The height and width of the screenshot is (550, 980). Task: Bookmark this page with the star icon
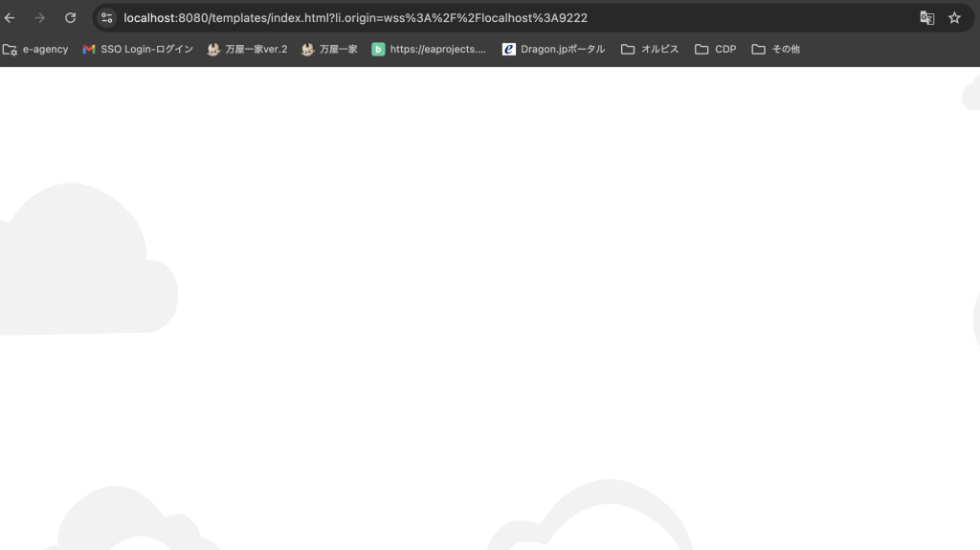tap(954, 17)
